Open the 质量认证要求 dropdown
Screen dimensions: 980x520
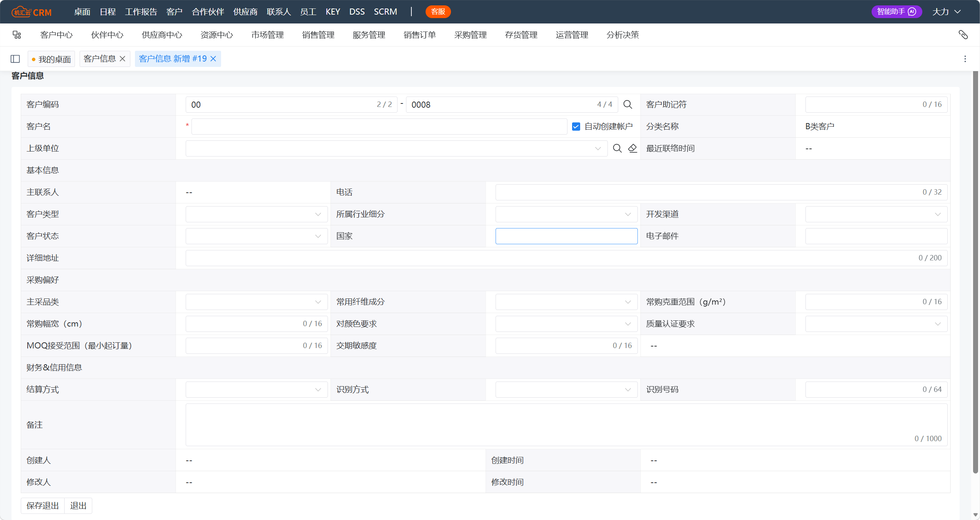(876, 324)
